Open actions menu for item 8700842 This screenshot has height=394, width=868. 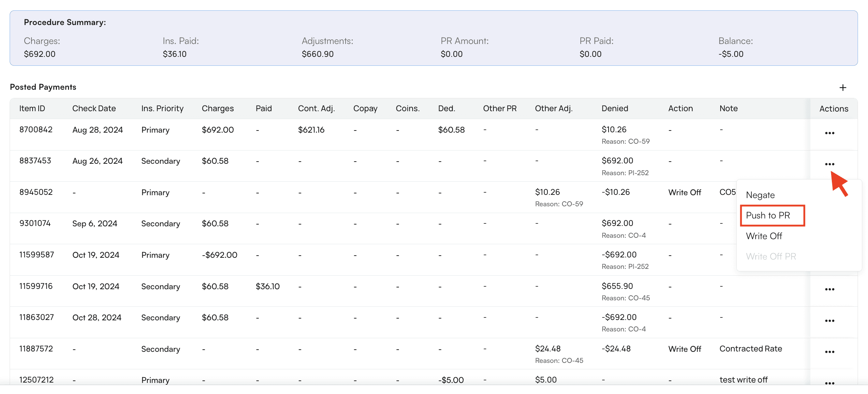click(829, 133)
